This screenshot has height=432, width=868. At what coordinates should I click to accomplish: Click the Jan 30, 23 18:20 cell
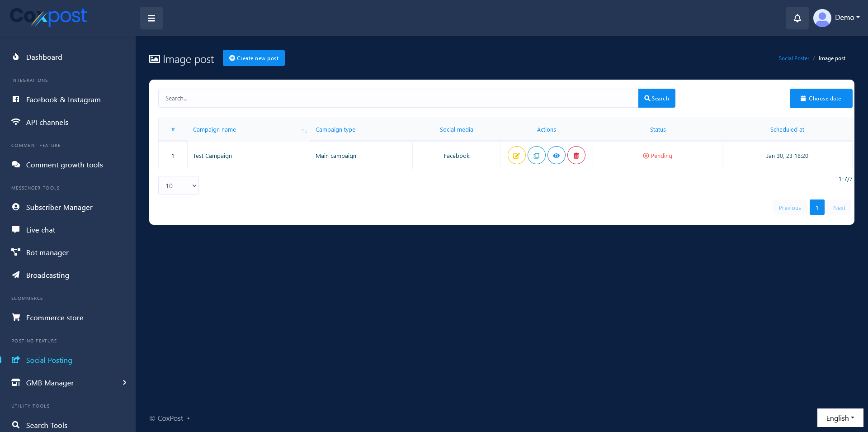[x=787, y=156]
